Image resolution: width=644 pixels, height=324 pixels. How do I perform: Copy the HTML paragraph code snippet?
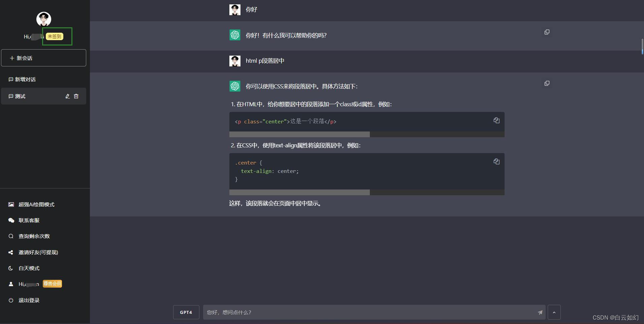click(496, 120)
